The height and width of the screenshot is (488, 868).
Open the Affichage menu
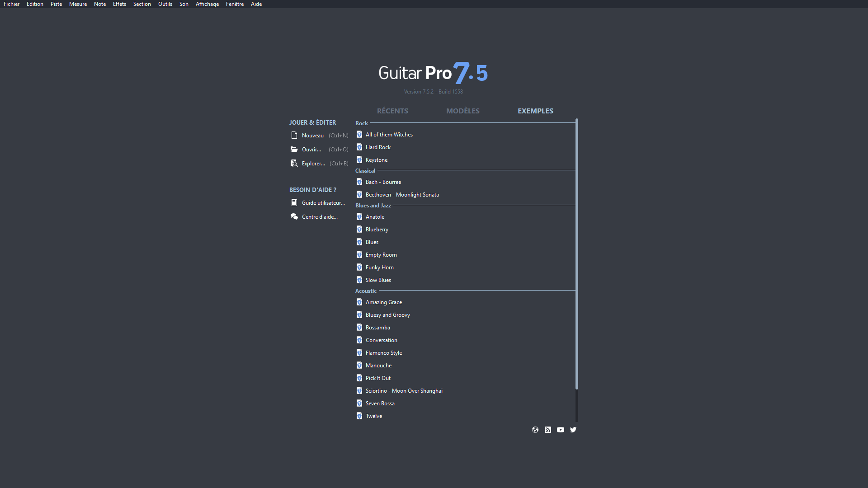(207, 4)
